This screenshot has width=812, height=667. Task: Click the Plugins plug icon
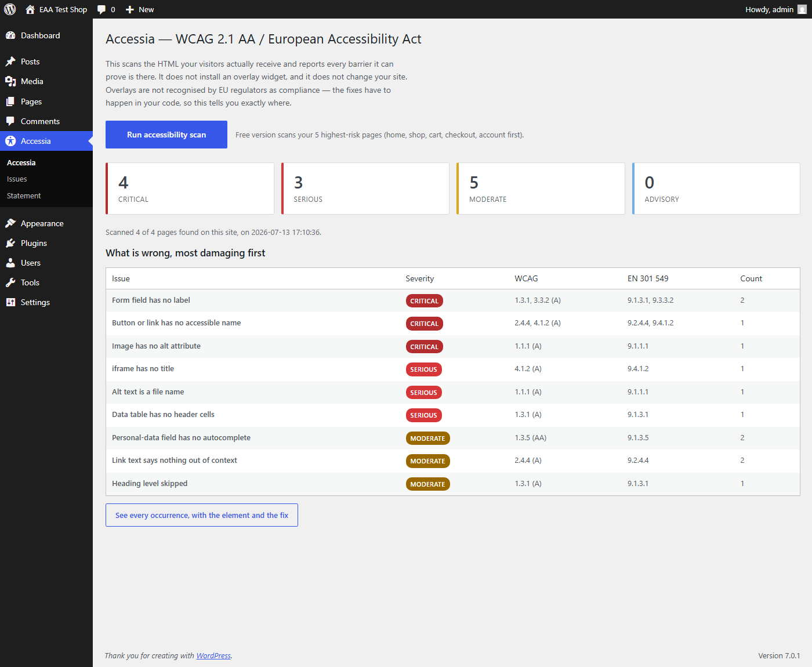(x=10, y=243)
